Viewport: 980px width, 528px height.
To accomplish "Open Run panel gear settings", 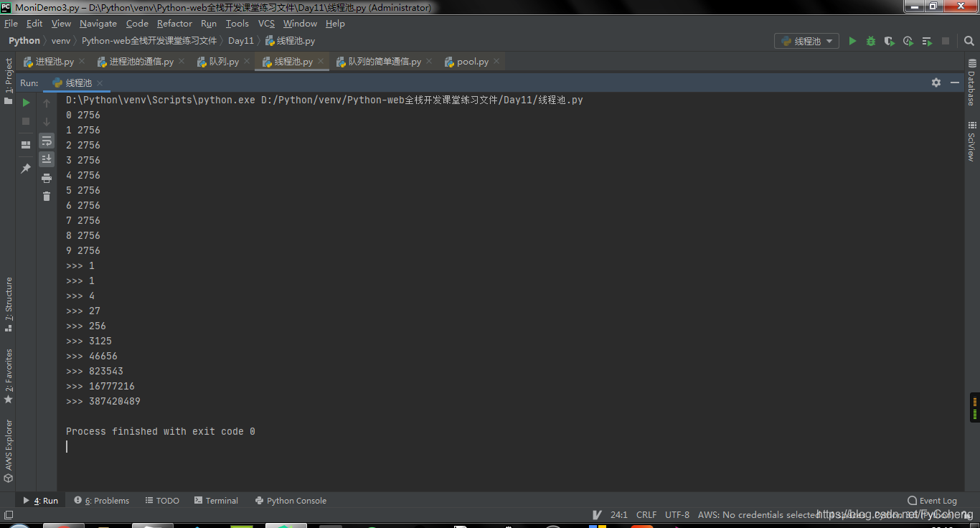I will (936, 82).
